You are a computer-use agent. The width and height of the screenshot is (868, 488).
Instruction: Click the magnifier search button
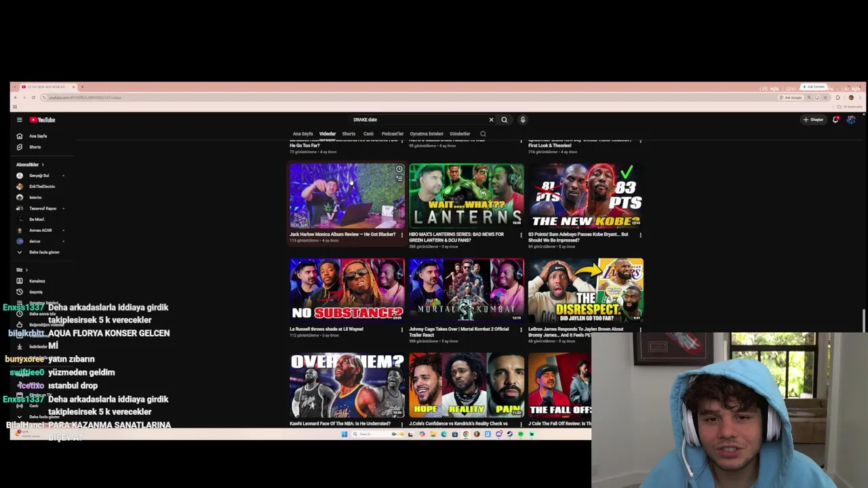coord(505,120)
